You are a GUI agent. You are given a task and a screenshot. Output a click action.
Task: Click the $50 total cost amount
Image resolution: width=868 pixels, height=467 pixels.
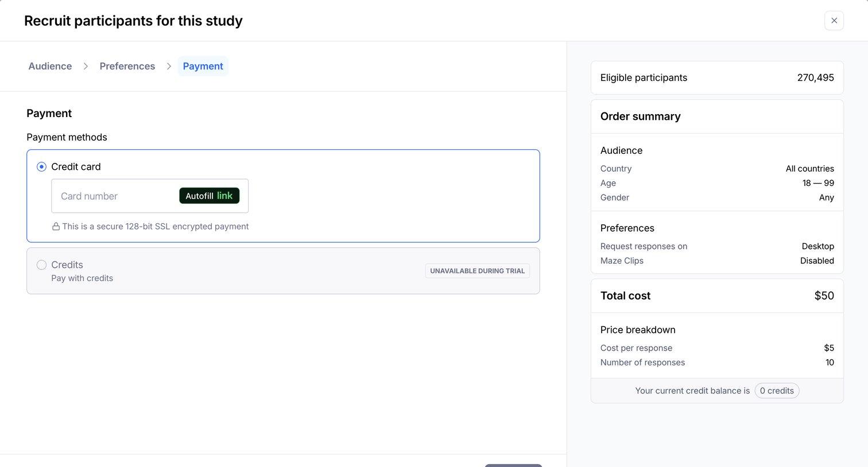point(824,295)
